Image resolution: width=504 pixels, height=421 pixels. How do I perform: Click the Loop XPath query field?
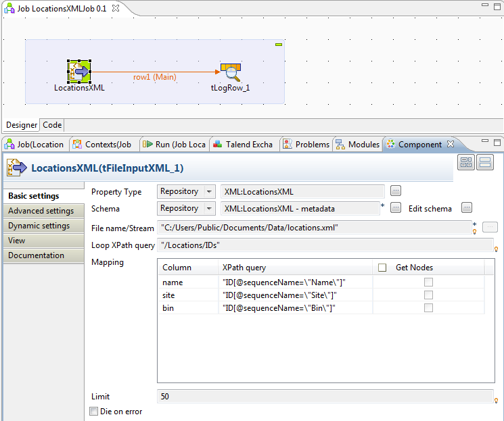click(325, 245)
